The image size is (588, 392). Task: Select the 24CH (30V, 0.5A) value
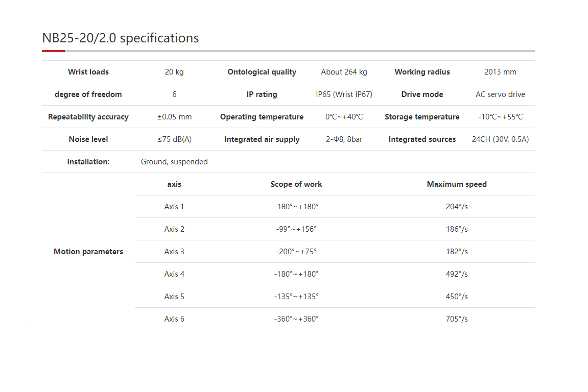(x=500, y=139)
